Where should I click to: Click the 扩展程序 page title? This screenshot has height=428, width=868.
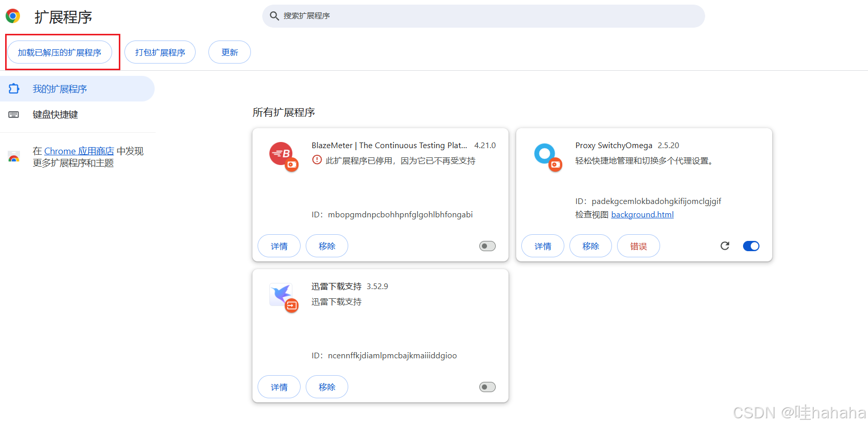tap(63, 17)
